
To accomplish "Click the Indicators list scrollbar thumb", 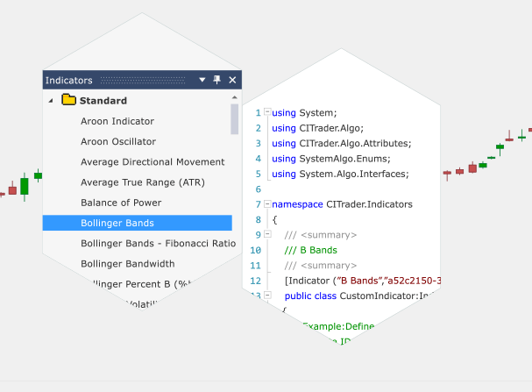I will click(235, 119).
